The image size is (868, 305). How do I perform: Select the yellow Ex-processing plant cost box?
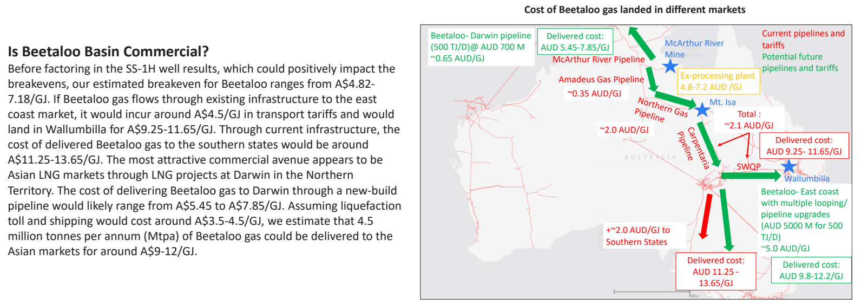point(718,81)
